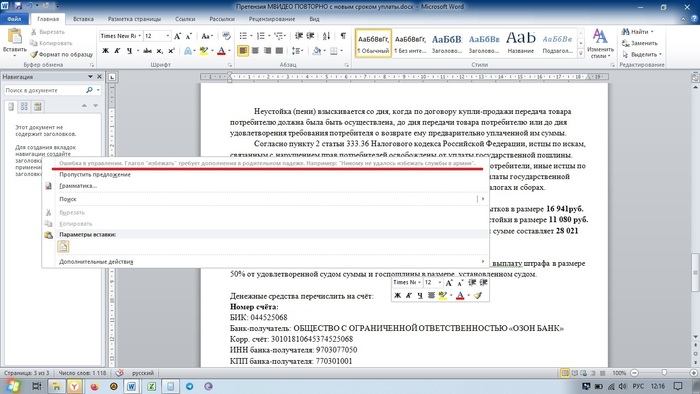Open Change Case (Aa) menu
The image size is (700, 394).
point(206,36)
